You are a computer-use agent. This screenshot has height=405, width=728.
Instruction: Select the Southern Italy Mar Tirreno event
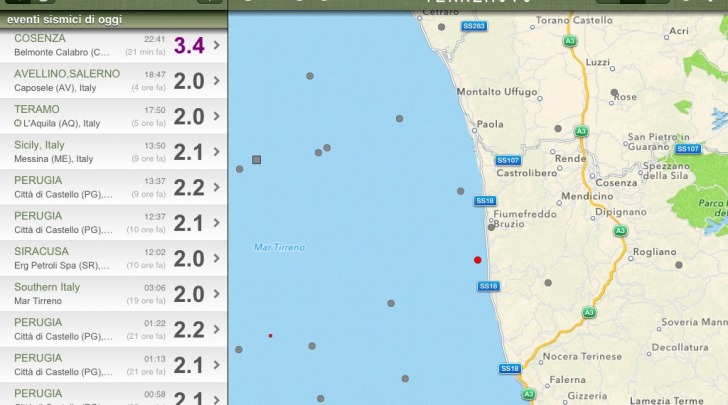point(113,294)
